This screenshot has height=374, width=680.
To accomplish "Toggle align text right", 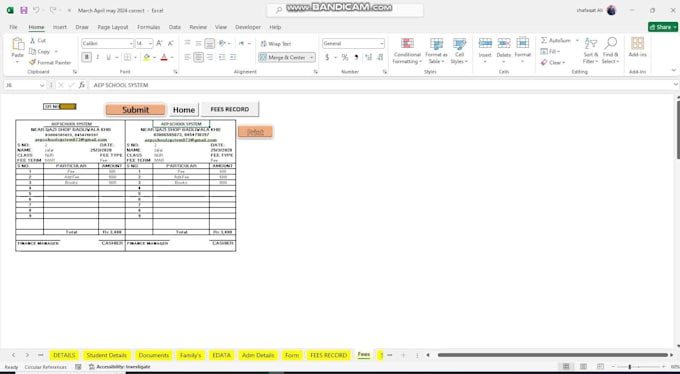I will pyautogui.click(x=210, y=57).
